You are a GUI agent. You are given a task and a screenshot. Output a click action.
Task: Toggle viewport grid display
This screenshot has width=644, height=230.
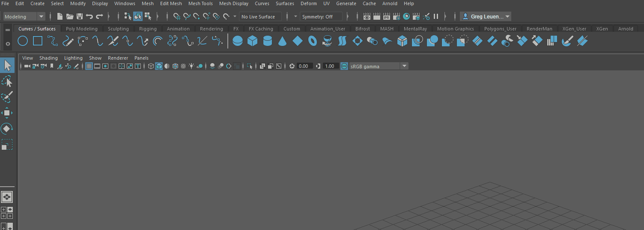(89, 66)
